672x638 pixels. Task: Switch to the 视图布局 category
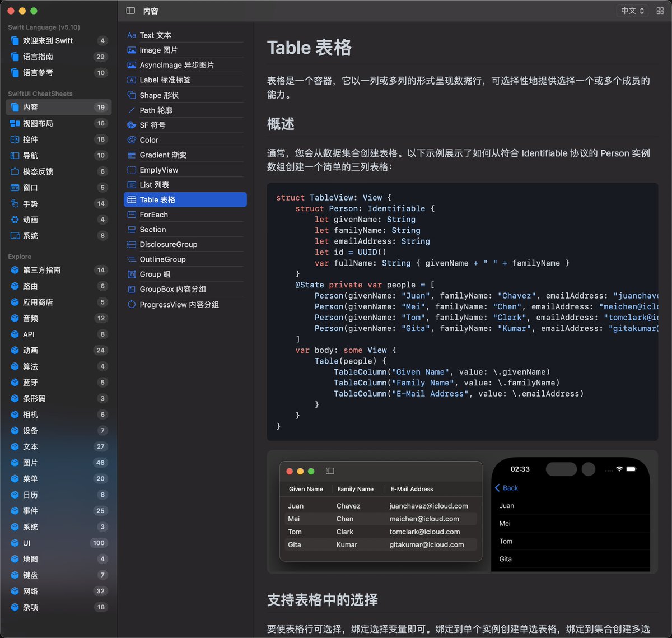point(46,123)
